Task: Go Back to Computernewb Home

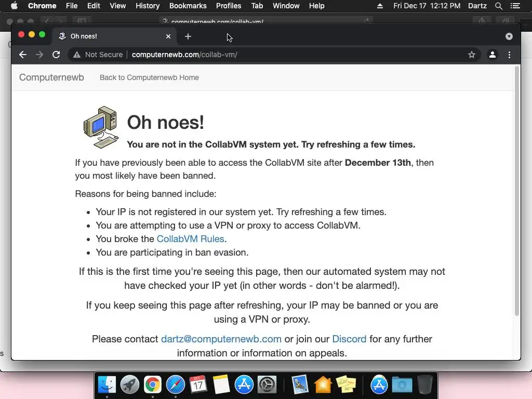Action: click(x=149, y=77)
